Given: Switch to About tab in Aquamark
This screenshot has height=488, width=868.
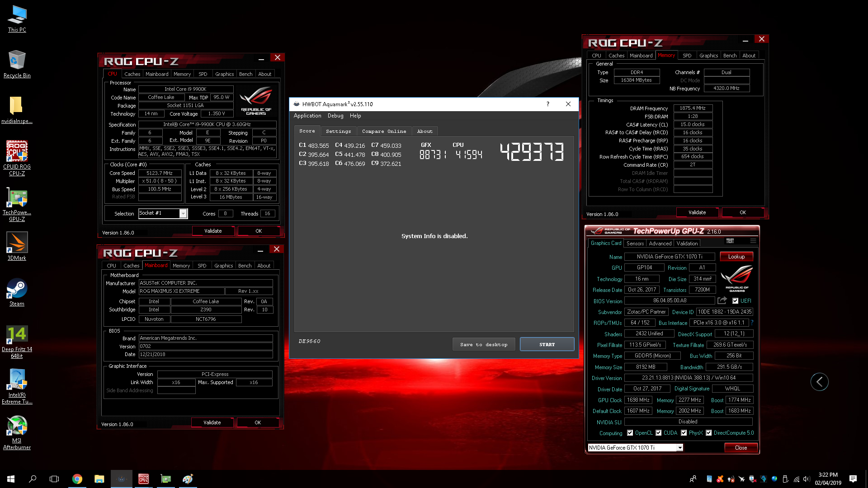Looking at the screenshot, I should click(425, 131).
